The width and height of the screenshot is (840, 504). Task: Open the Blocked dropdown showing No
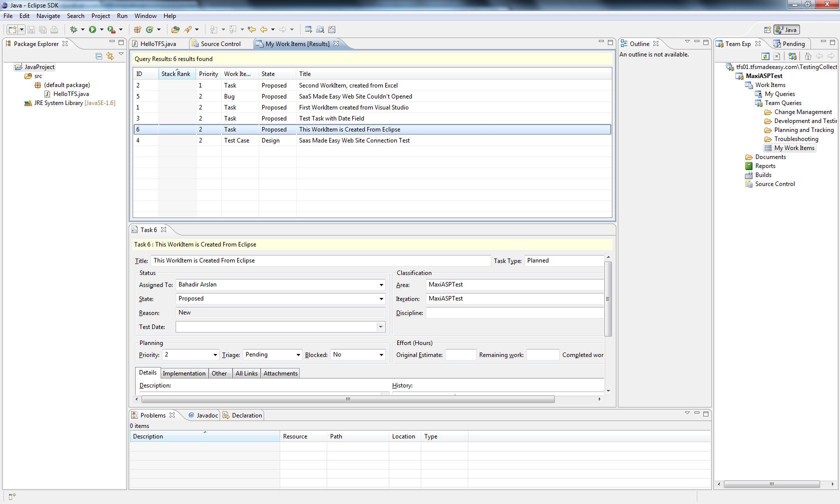(381, 355)
